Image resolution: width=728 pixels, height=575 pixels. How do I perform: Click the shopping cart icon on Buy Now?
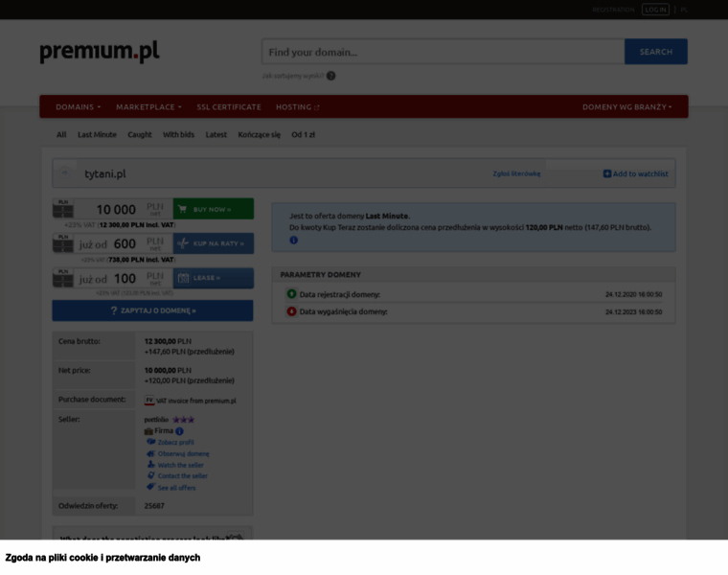point(182,209)
